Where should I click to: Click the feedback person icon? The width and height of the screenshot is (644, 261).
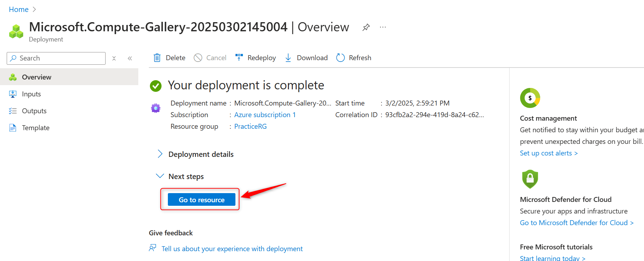coord(153,248)
